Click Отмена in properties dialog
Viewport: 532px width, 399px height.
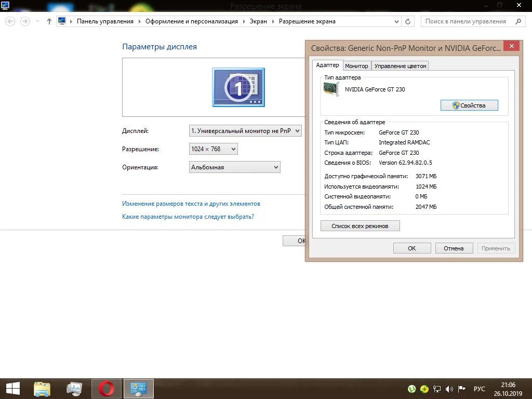point(454,248)
